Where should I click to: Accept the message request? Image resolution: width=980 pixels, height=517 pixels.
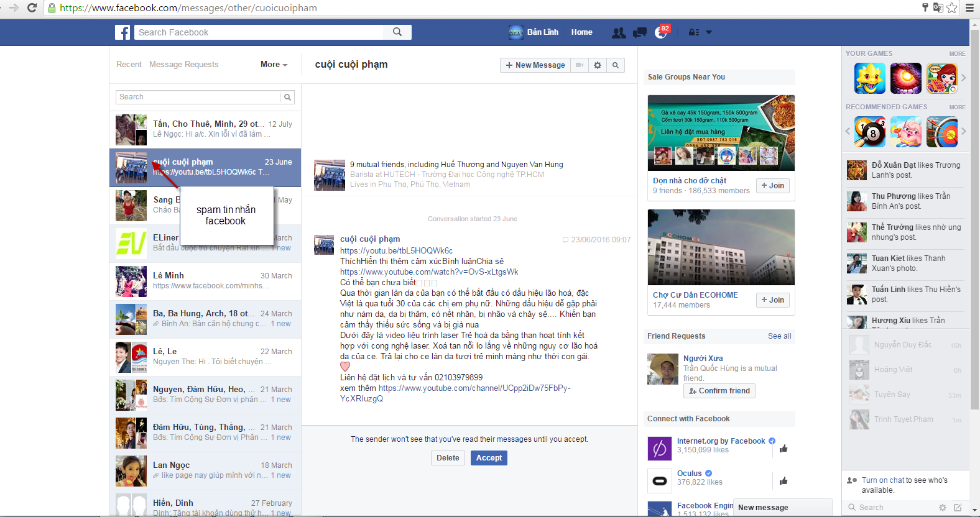(x=489, y=458)
